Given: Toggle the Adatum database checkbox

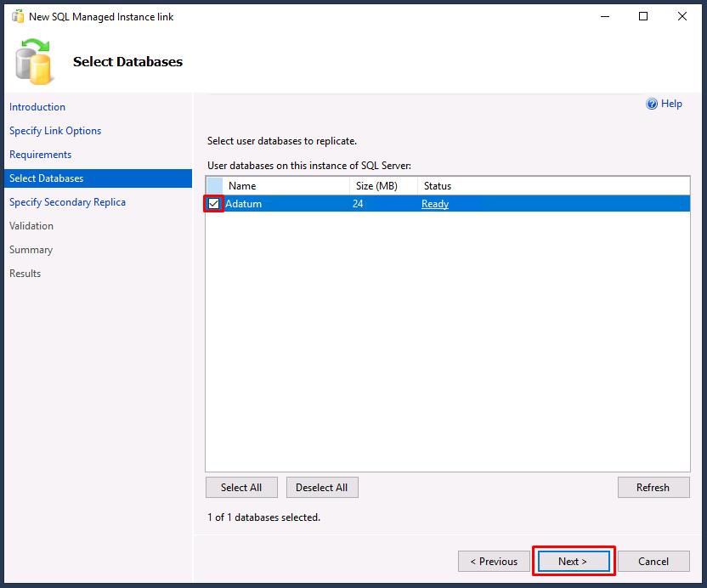Looking at the screenshot, I should point(214,204).
